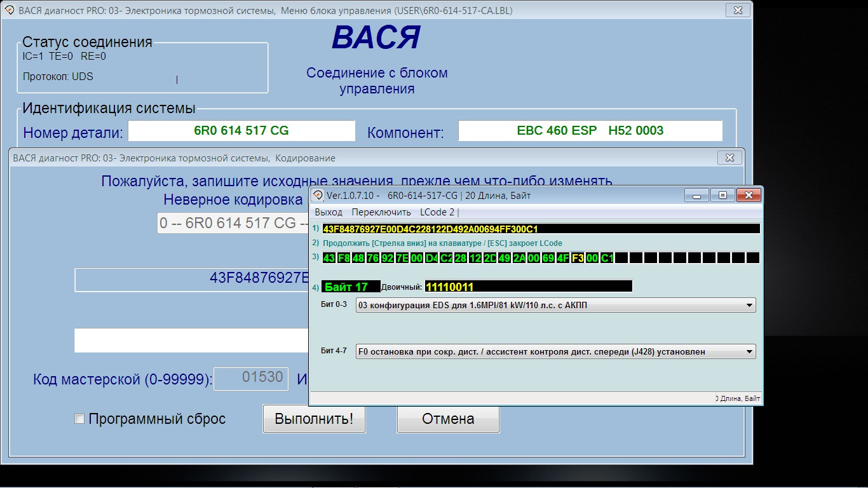
Task: Toggle the Программный сброс checkbox
Action: (79, 419)
